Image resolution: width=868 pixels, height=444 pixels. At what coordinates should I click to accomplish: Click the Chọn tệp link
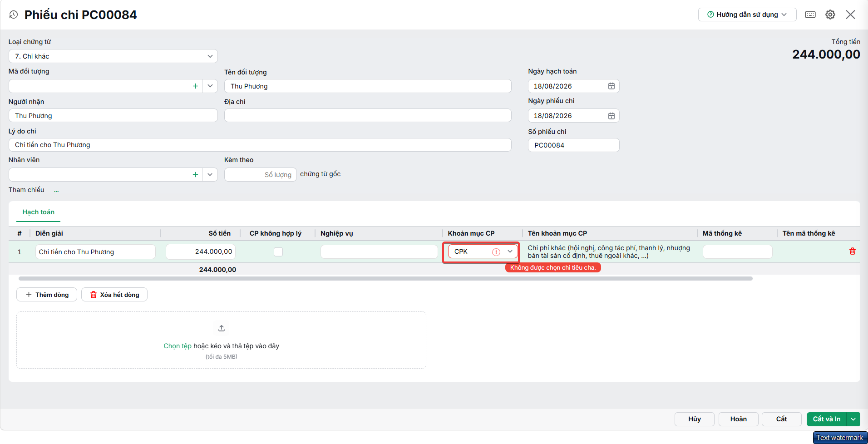tap(178, 346)
